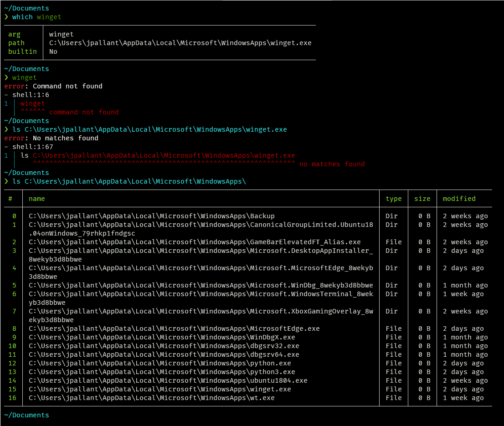Click the 'which winget' command text
The height and width of the screenshot is (426, 504).
[x=35, y=17]
